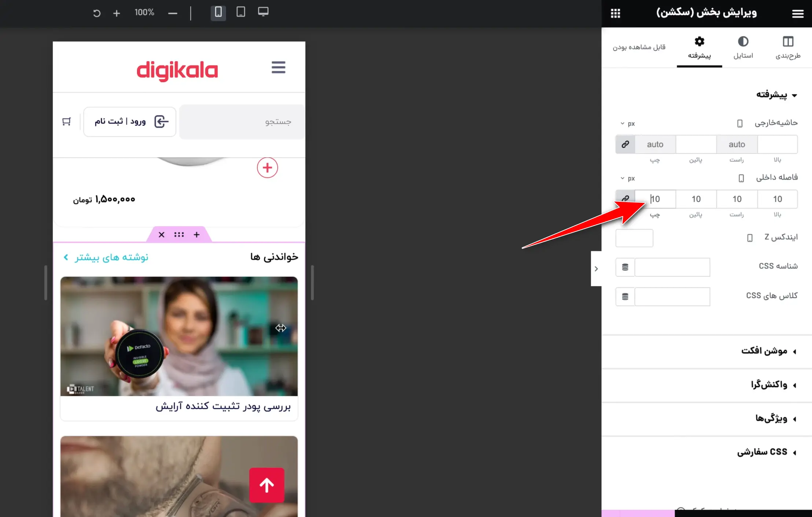Image resolution: width=812 pixels, height=517 pixels.
Task: Open the Elementor hamburger menu
Action: [798, 14]
